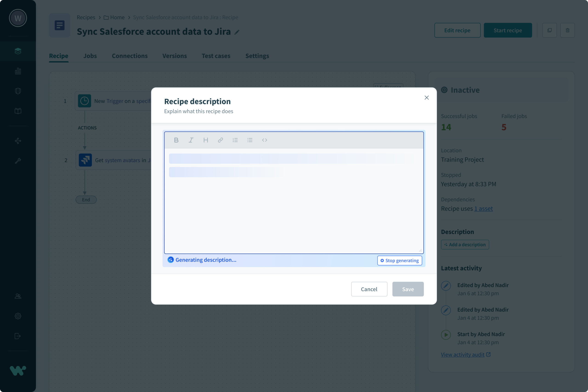588x392 pixels.
Task: Click the Inactive status indicator
Action: 460,90
